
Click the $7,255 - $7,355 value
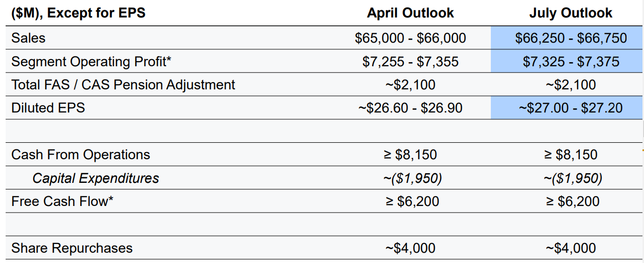click(x=410, y=62)
